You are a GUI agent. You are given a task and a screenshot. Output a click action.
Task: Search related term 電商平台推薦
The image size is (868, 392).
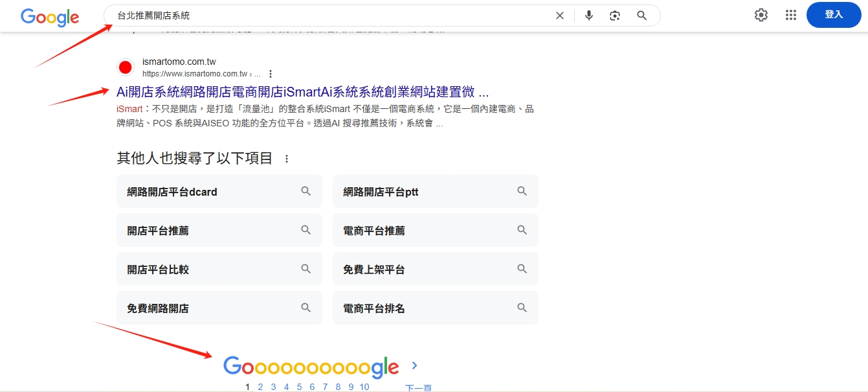(435, 231)
